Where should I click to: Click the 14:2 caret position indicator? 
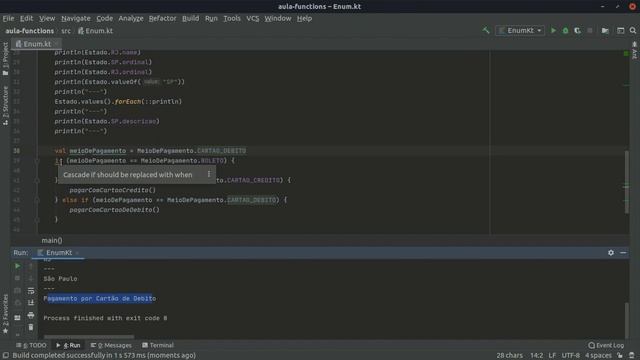tap(536, 356)
